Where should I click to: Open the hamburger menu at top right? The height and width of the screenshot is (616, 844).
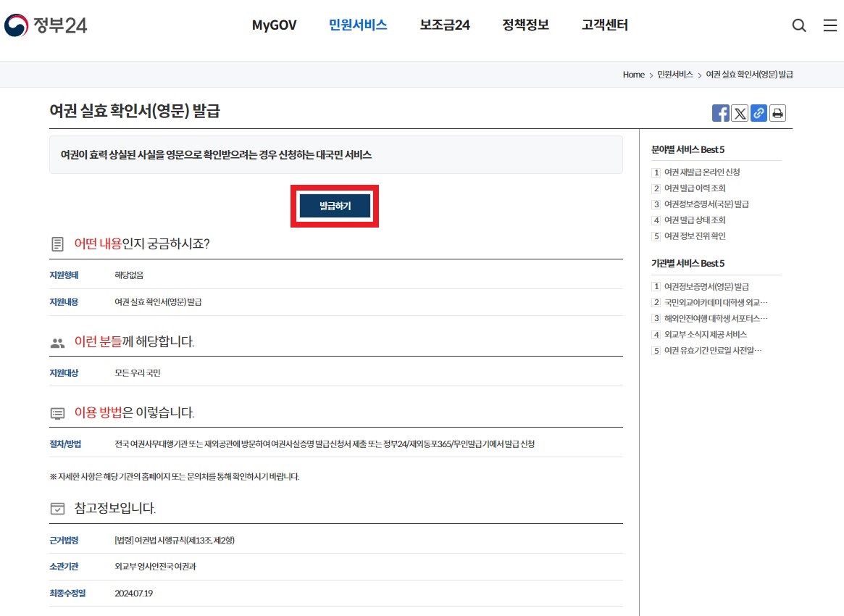(x=830, y=25)
